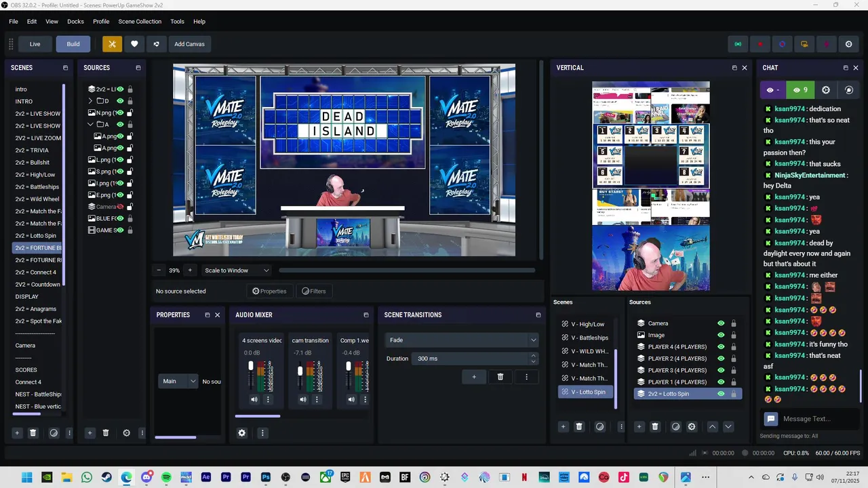
Task: Open the Main dropdown in Properties panel
Action: pos(178,382)
